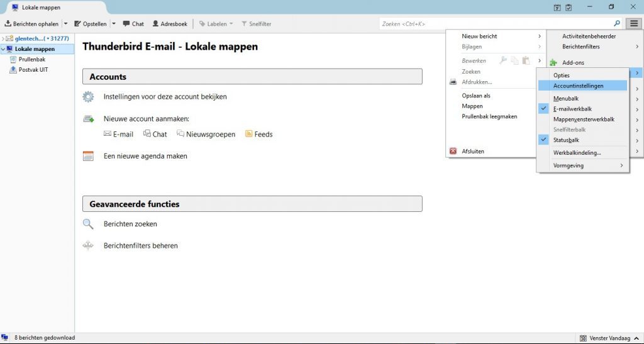The image size is (644, 344).
Task: Click the magnifying glass beside Berichten zoeken
Action: coord(88,224)
